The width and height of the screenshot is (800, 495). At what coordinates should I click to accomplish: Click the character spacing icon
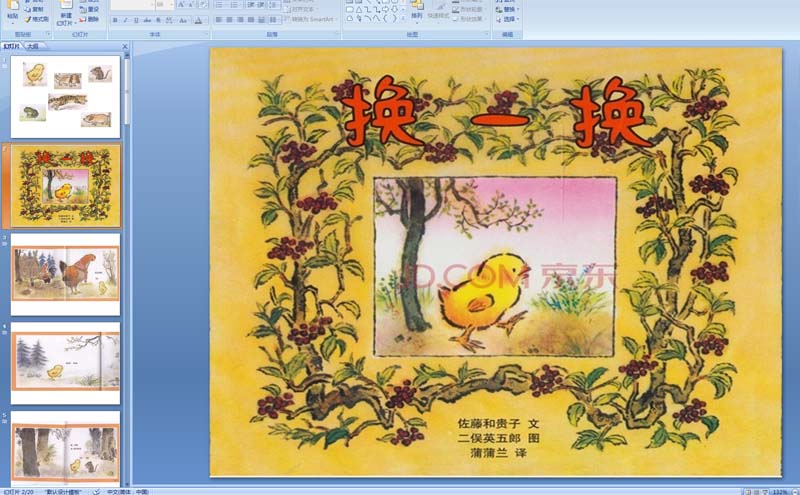point(168,20)
